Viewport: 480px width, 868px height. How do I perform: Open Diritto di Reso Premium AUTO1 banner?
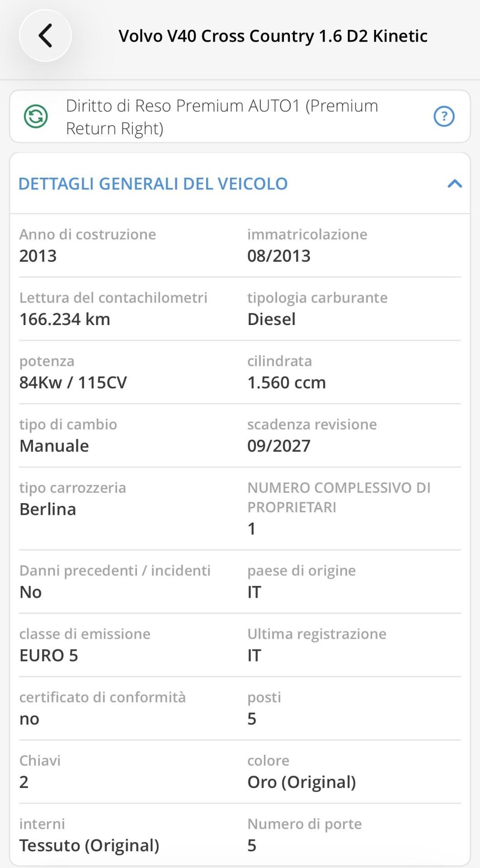240,117
